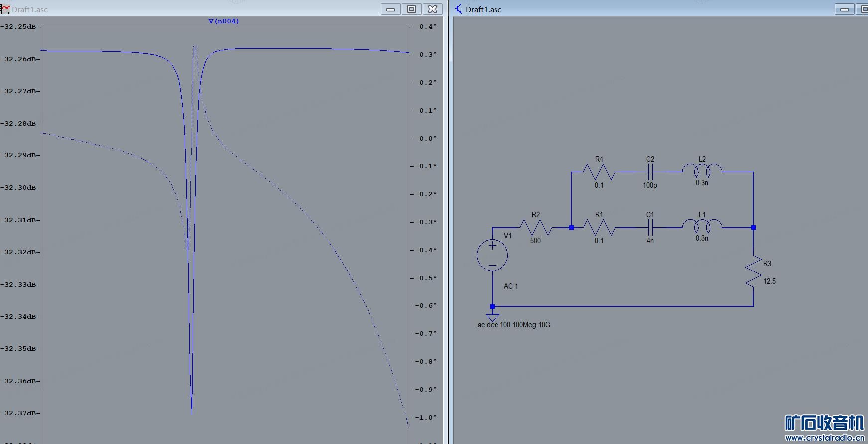Screen dimensions: 868x444
Task: Click the ground symbol below V1
Action: point(492,317)
